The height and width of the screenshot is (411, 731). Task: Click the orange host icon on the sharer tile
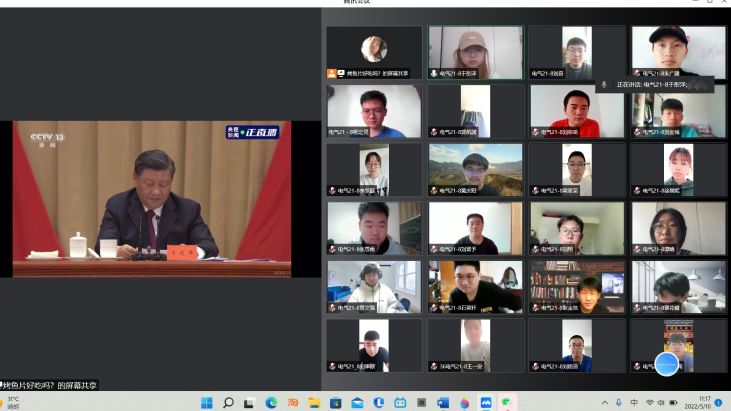(x=331, y=73)
